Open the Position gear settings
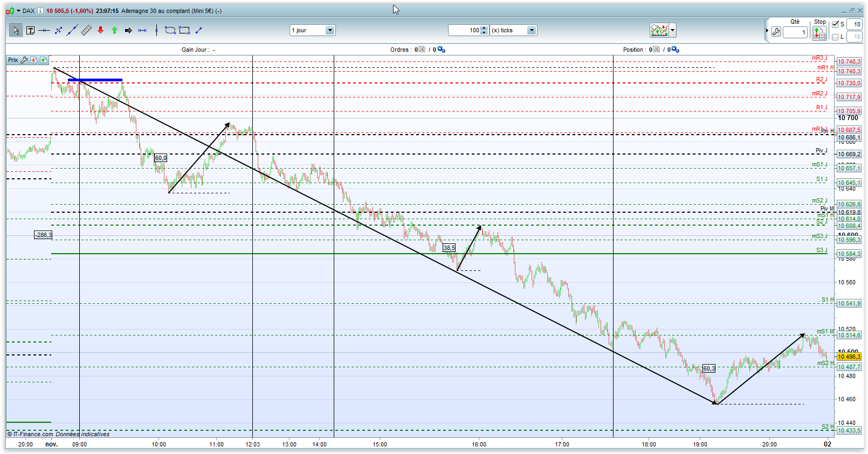 675,50
